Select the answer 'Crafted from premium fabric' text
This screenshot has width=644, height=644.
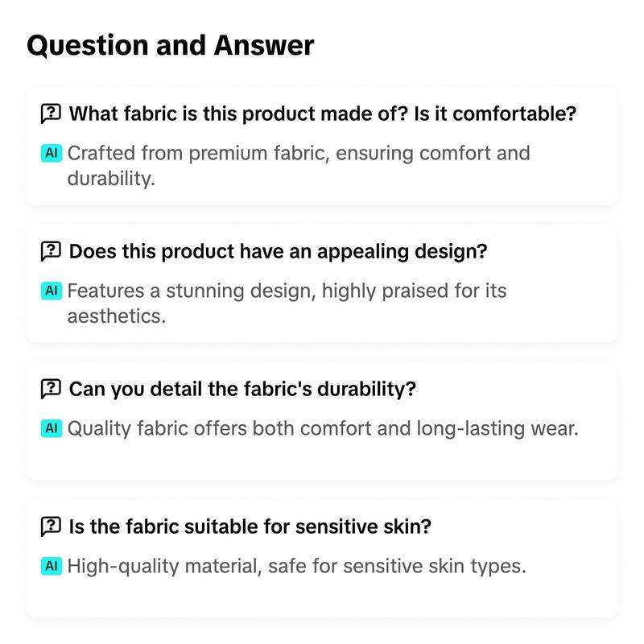299,166
